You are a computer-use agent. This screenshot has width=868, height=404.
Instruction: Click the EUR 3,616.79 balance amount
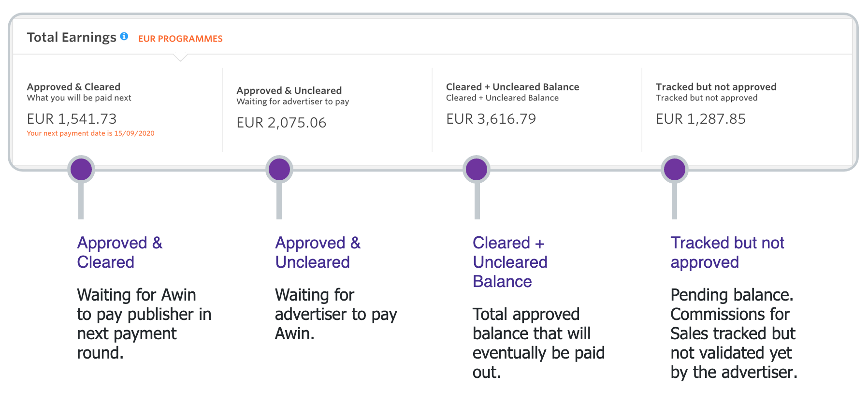tap(491, 119)
